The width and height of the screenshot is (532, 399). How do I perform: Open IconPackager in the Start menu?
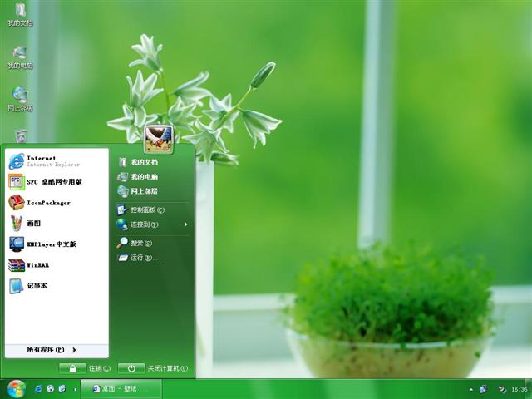[x=57, y=203]
